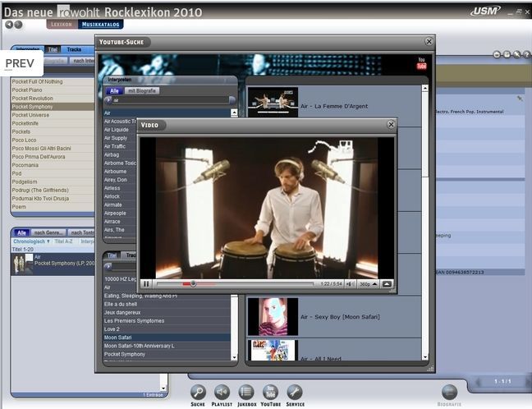
Task: Select 'Elle a du shell' title
Action: click(x=167, y=304)
